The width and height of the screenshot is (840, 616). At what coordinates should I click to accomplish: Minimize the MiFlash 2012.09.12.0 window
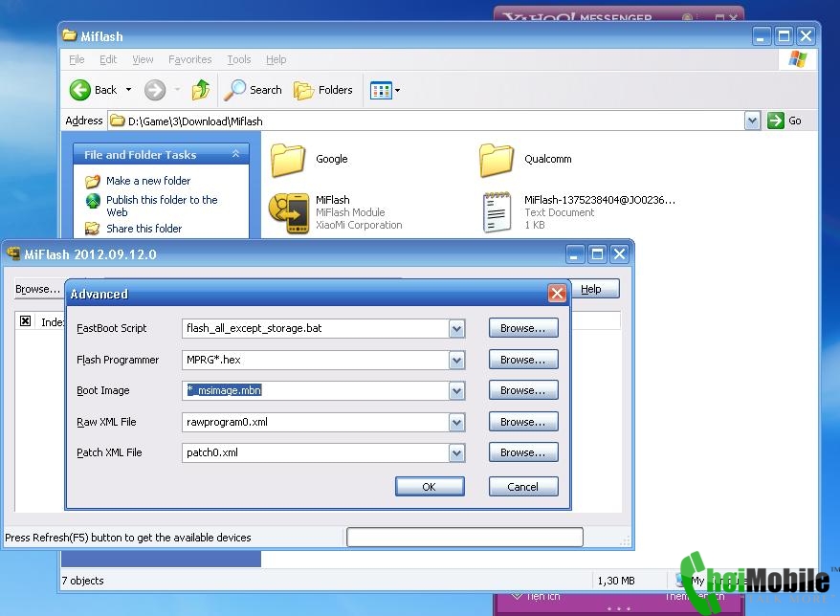(x=574, y=253)
